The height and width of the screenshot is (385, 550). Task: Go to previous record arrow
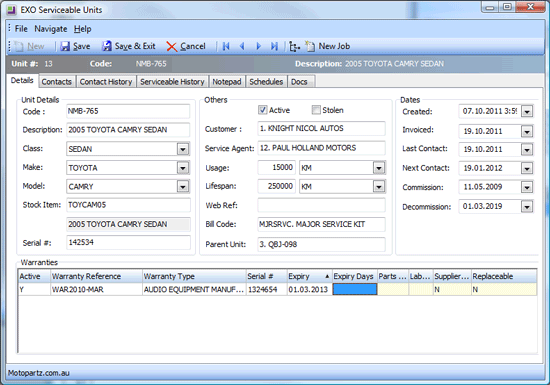pyautogui.click(x=242, y=46)
